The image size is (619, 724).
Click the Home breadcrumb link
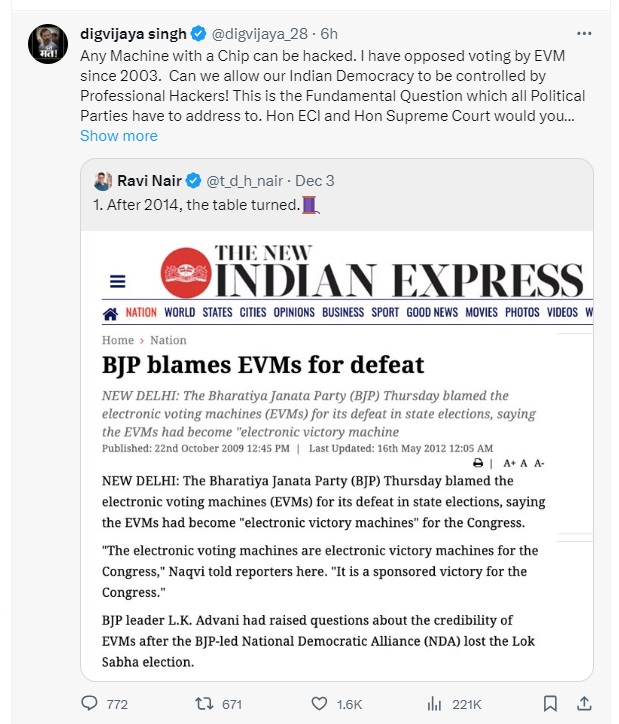(118, 340)
